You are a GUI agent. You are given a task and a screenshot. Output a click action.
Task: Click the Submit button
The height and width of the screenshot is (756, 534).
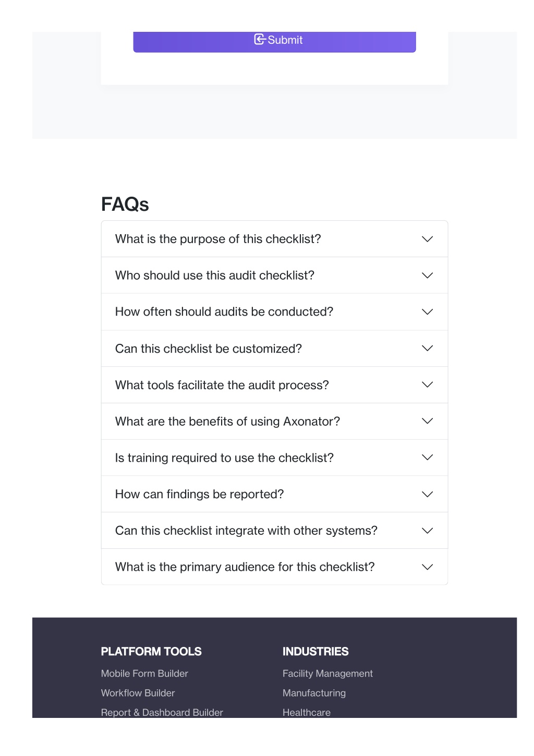(274, 41)
